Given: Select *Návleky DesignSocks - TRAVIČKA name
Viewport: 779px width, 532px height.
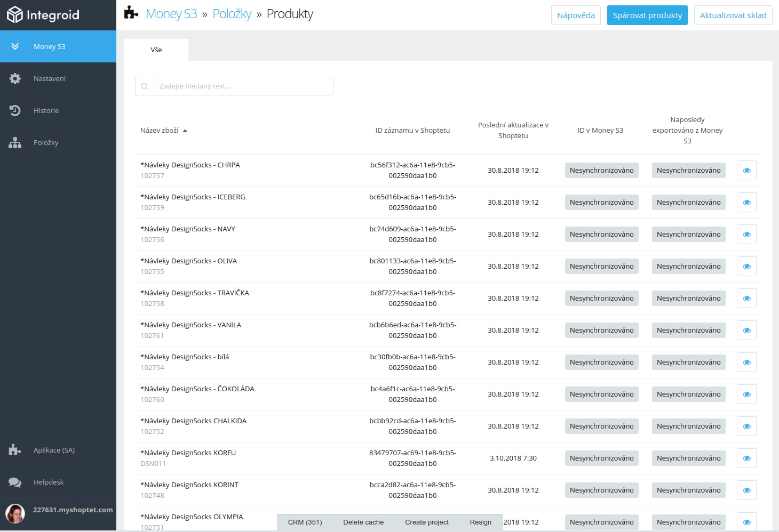Looking at the screenshot, I should (x=195, y=293).
